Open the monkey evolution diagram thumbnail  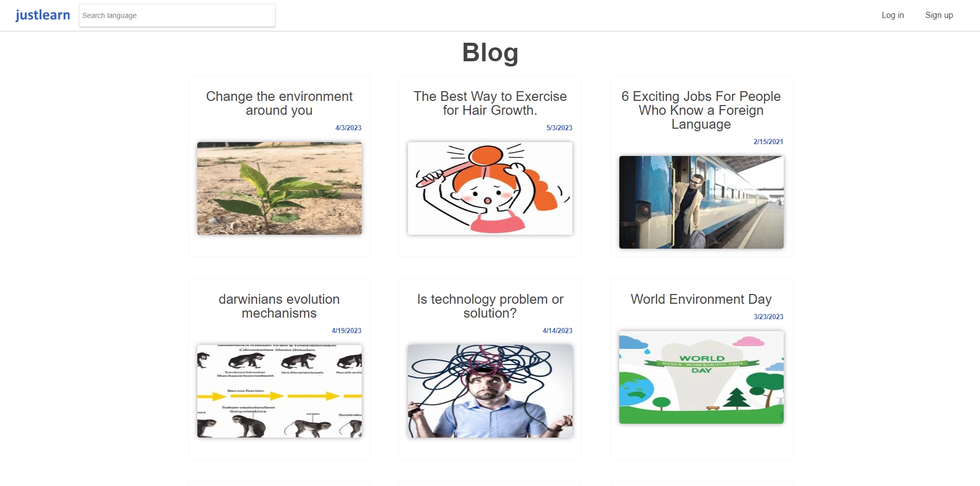point(279,391)
